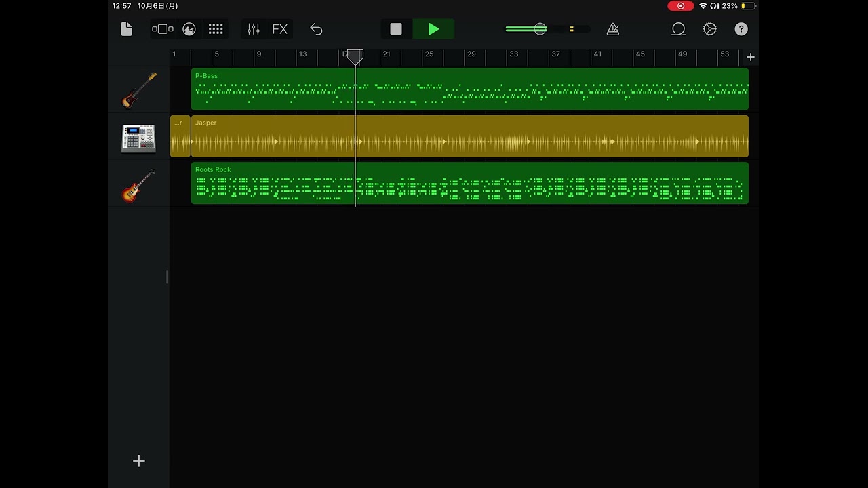Undo the last action
The height and width of the screenshot is (488, 868).
pyautogui.click(x=316, y=29)
